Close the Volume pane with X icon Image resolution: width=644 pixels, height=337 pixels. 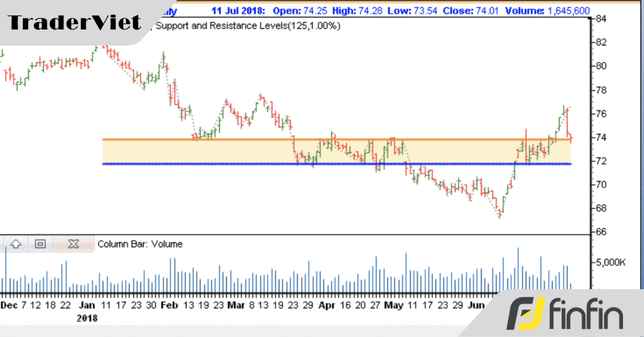tap(74, 244)
